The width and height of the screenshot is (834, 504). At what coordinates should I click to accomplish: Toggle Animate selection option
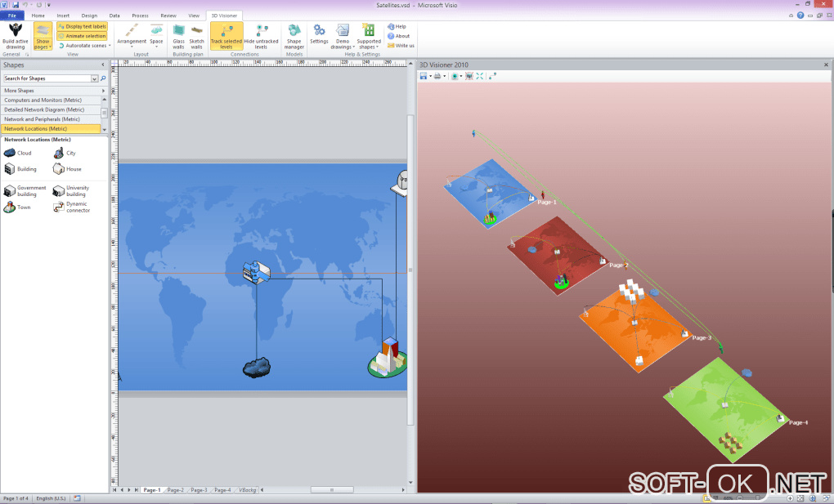coord(82,36)
